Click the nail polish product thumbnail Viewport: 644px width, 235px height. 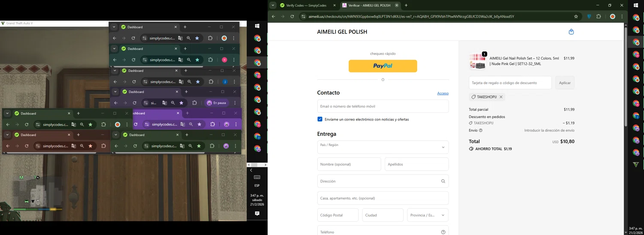point(477,61)
